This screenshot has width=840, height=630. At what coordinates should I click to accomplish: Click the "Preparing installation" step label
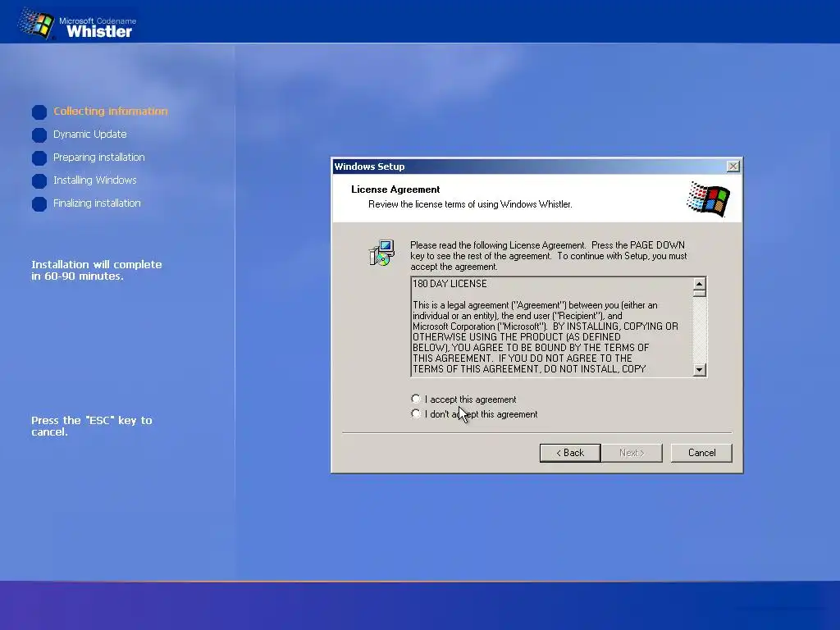(99, 157)
